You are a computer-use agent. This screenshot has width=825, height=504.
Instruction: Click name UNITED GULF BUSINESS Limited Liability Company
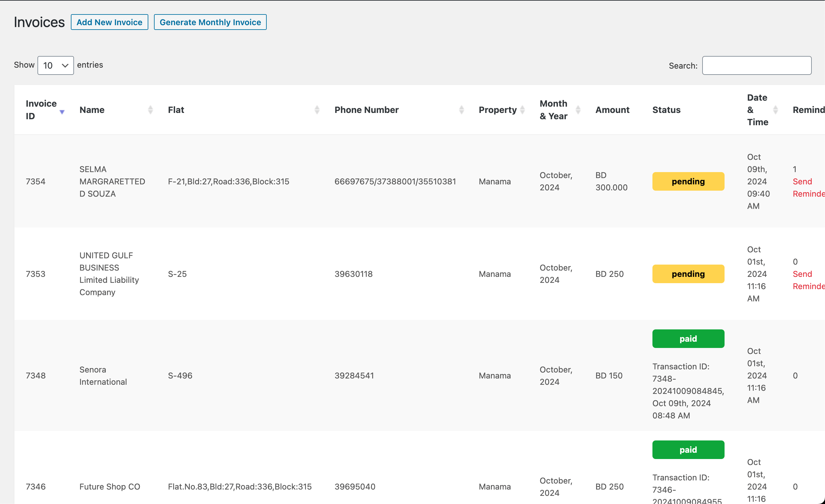click(109, 274)
